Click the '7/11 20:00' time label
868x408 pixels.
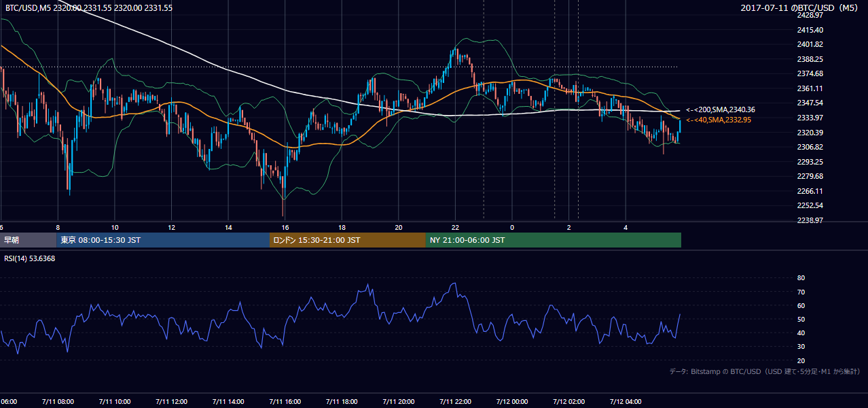399,401
